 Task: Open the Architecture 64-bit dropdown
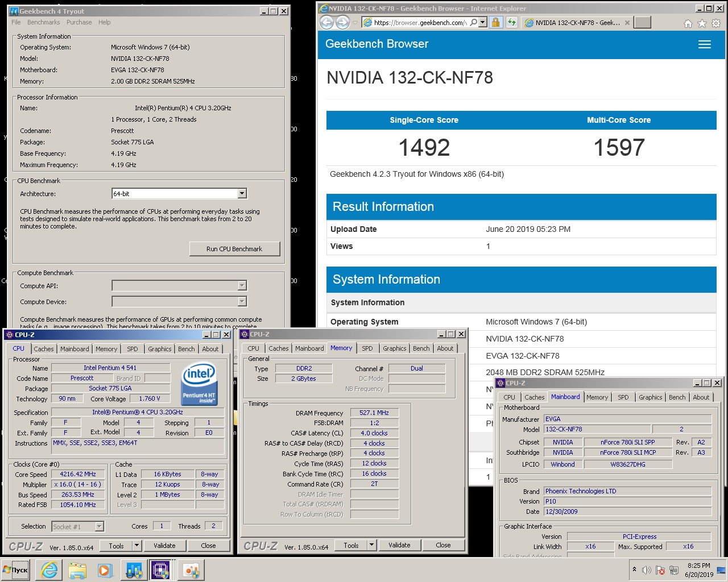coord(242,194)
